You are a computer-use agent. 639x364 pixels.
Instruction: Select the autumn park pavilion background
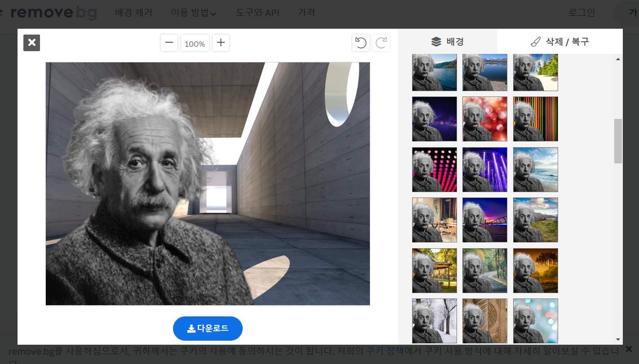[435, 271]
